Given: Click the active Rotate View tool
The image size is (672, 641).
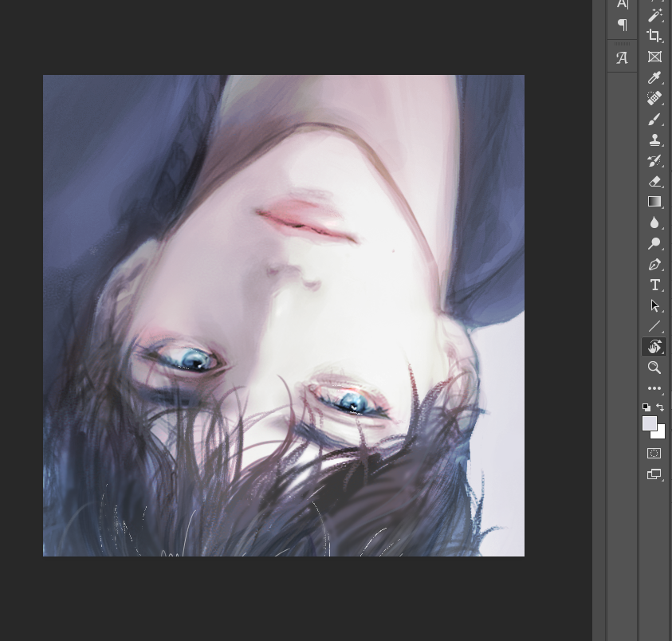Looking at the screenshot, I should [654, 347].
